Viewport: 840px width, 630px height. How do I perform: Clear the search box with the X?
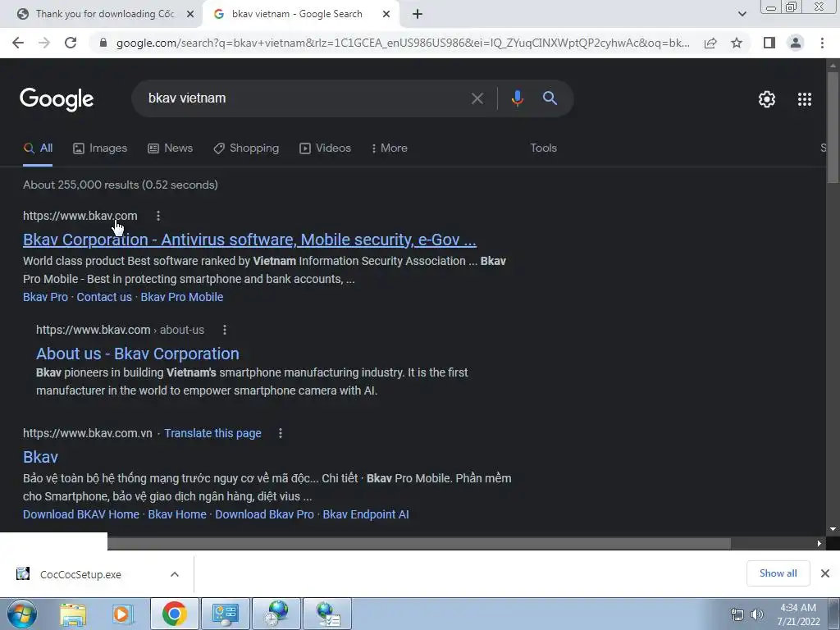[477, 98]
